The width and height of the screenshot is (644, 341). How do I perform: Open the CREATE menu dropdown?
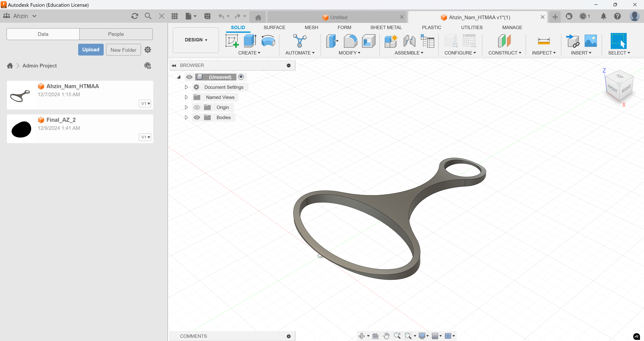249,53
